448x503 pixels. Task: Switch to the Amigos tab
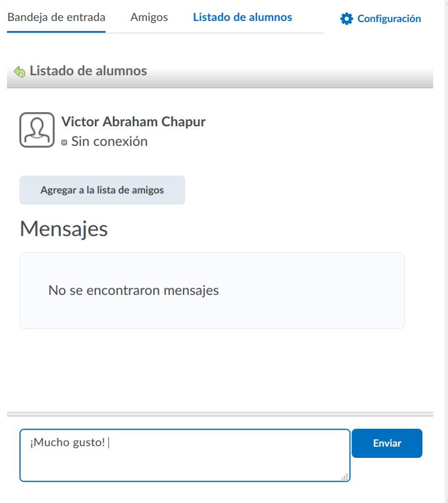pyautogui.click(x=149, y=17)
